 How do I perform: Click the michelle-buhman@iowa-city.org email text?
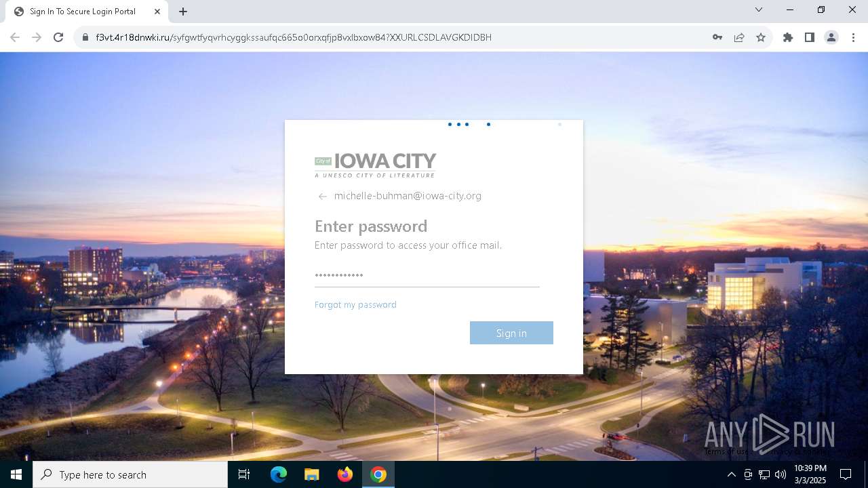(x=408, y=196)
